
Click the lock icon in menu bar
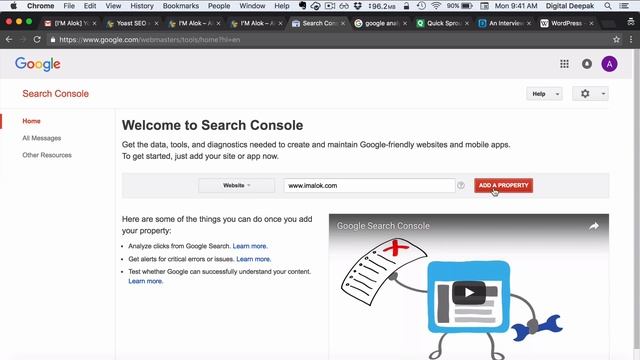pyautogui.click(x=406, y=6)
